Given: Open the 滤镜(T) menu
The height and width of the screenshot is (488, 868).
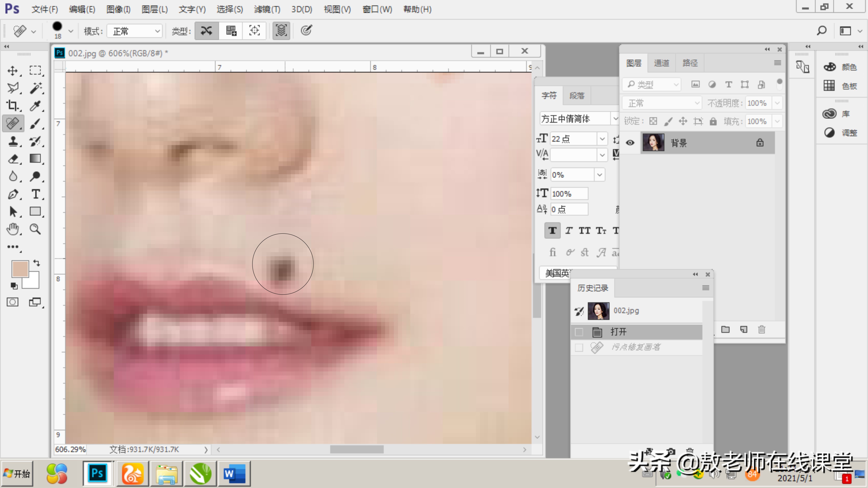Looking at the screenshot, I should [267, 9].
